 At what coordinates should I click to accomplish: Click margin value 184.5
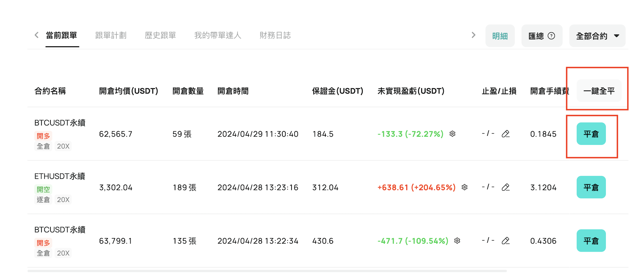pos(323,134)
